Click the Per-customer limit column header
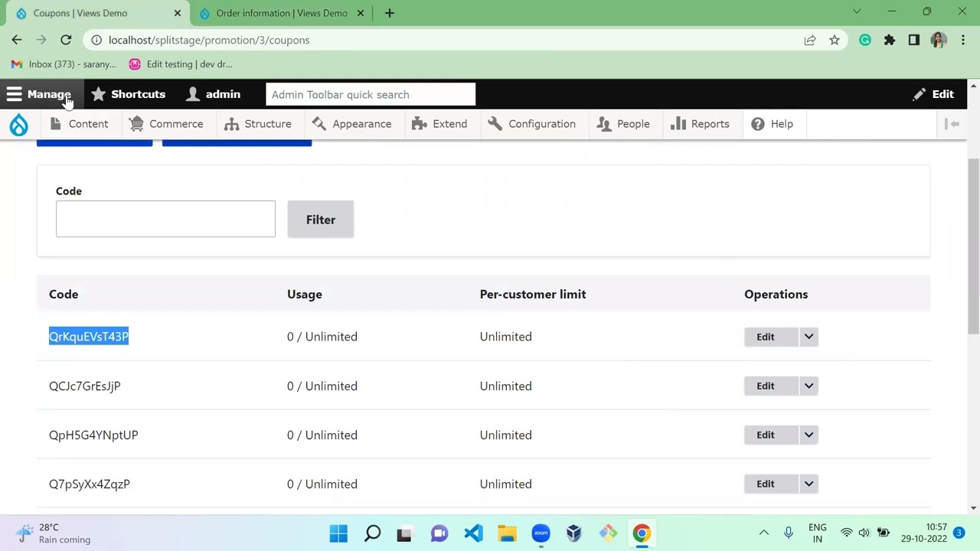Viewport: 980px width, 551px height. point(533,294)
